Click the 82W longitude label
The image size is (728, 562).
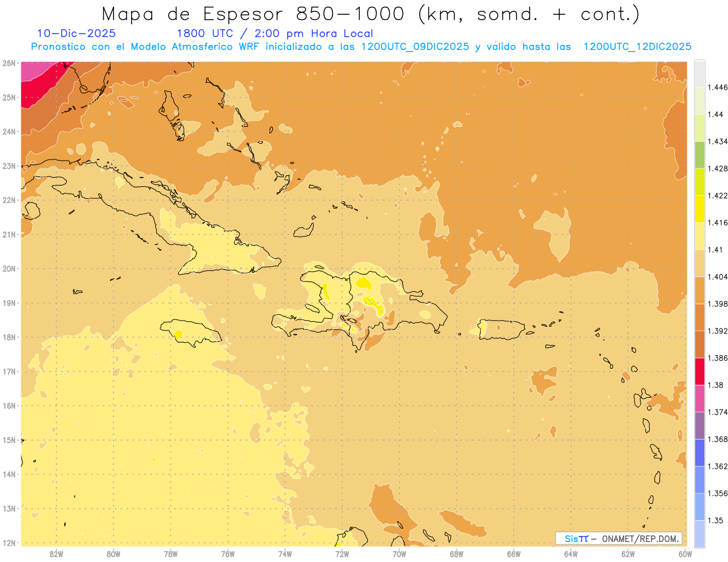click(x=56, y=554)
